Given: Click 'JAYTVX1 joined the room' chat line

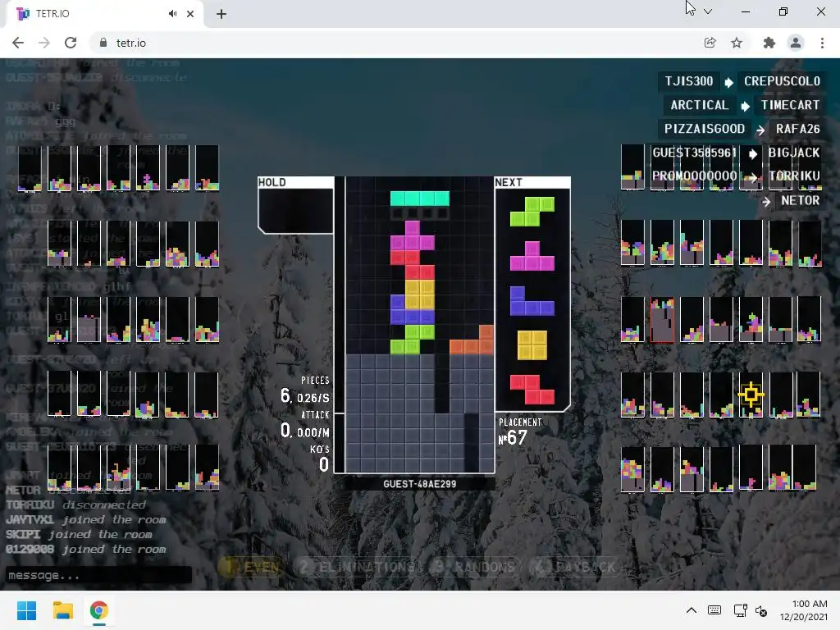Looking at the screenshot, I should coord(85,519).
